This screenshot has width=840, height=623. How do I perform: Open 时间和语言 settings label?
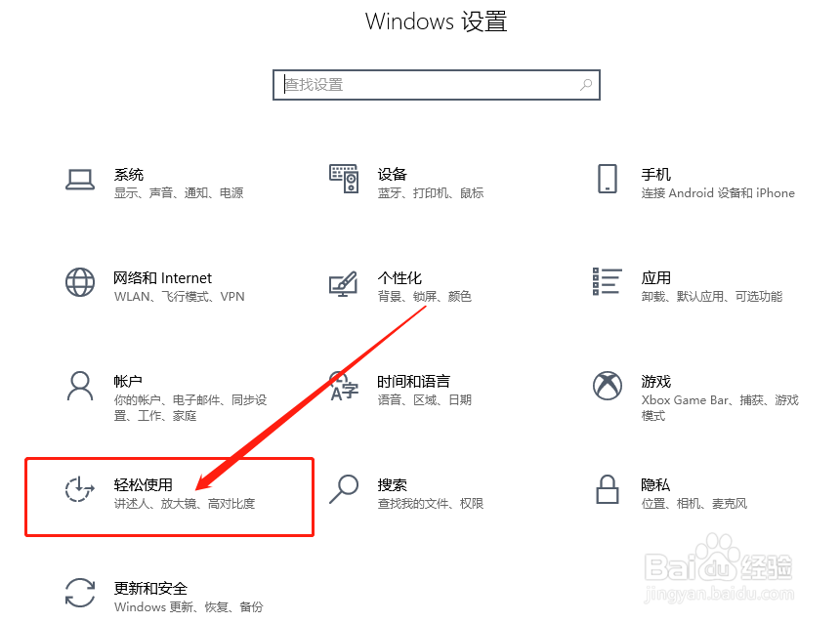[413, 382]
